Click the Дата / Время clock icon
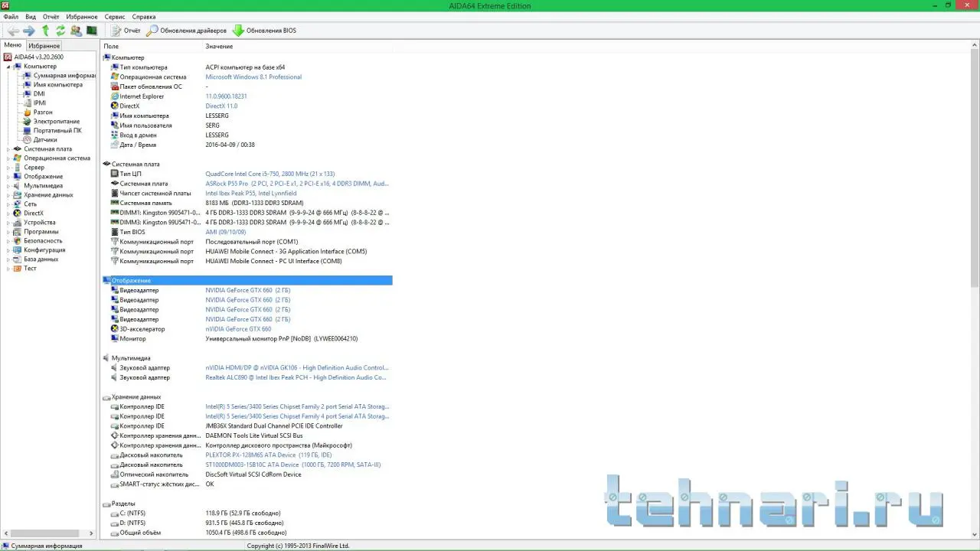The height and width of the screenshot is (551, 980). pyautogui.click(x=114, y=145)
